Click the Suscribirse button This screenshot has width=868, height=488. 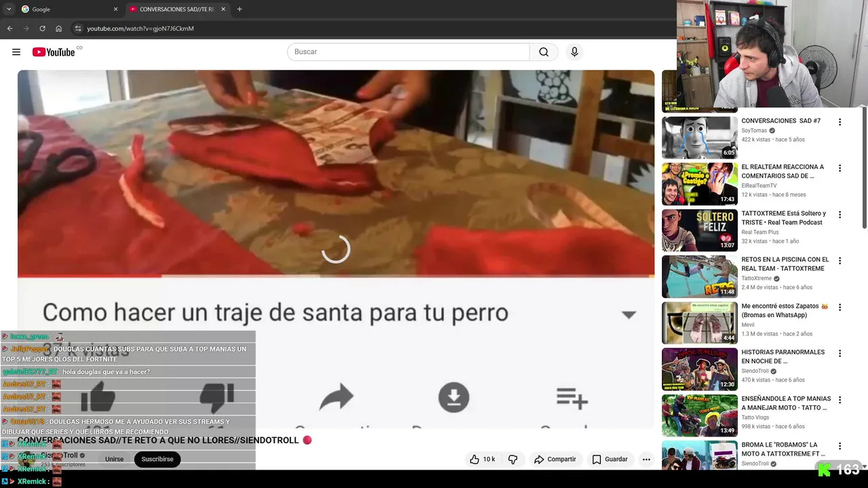157,460
